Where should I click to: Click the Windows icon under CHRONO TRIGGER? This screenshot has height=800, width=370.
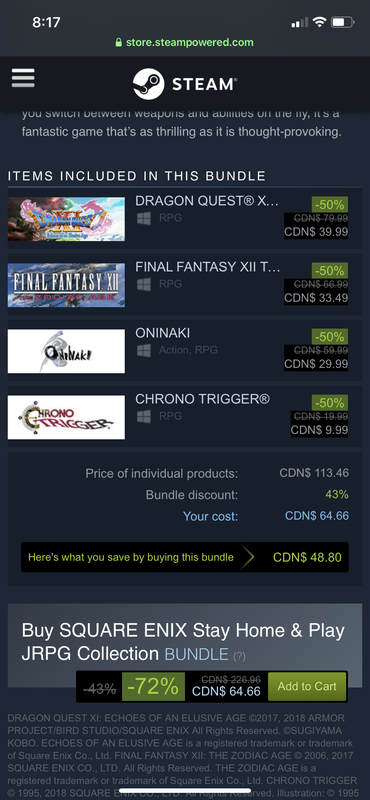[x=144, y=416]
